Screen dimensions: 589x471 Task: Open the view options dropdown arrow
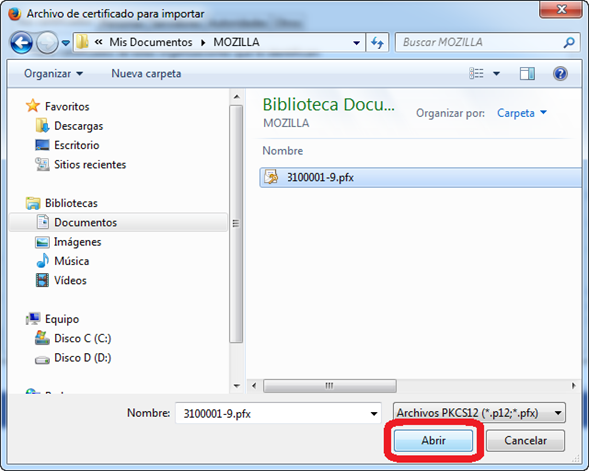click(x=496, y=73)
